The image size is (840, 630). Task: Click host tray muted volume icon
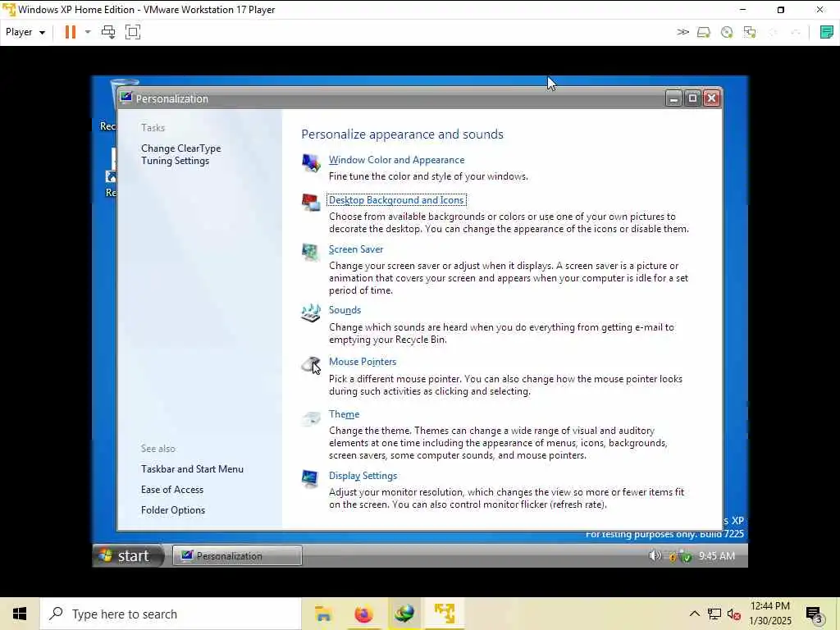tap(734, 614)
